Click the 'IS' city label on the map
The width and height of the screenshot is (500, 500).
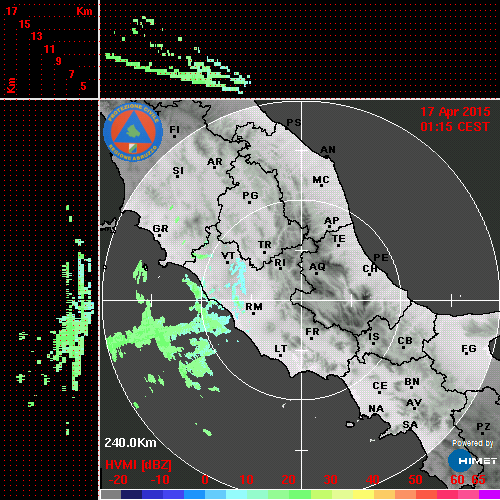tap(374, 337)
